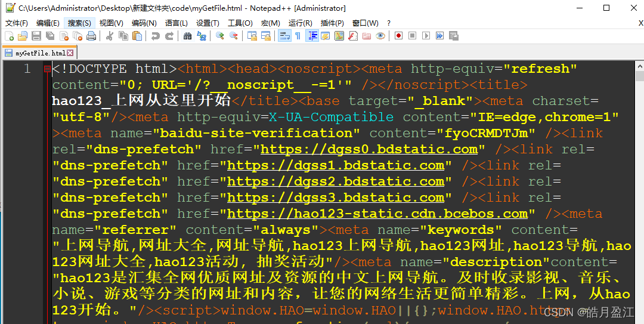Image resolution: width=644 pixels, height=324 pixels.
Task: Paste from clipboard using the Paste icon
Action: coord(137,36)
